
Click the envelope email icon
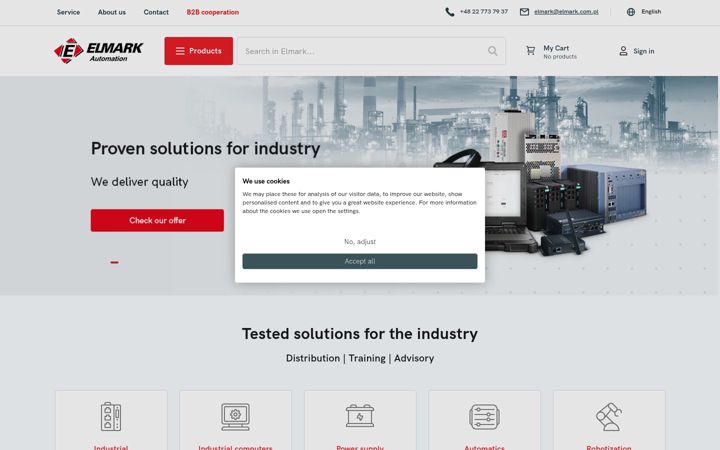click(x=524, y=12)
